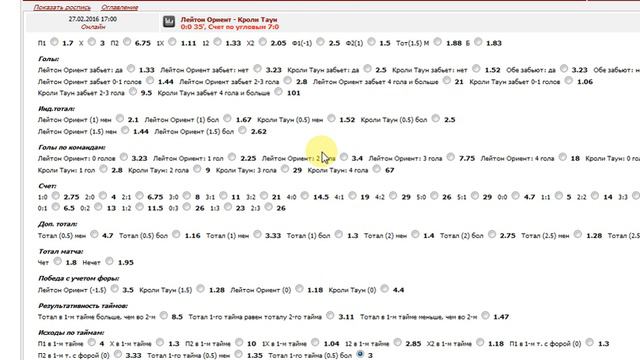The image size is (640, 360).
Task: Choose Лейтон Ориент: 4 гола at 18
Action: pos(563,157)
